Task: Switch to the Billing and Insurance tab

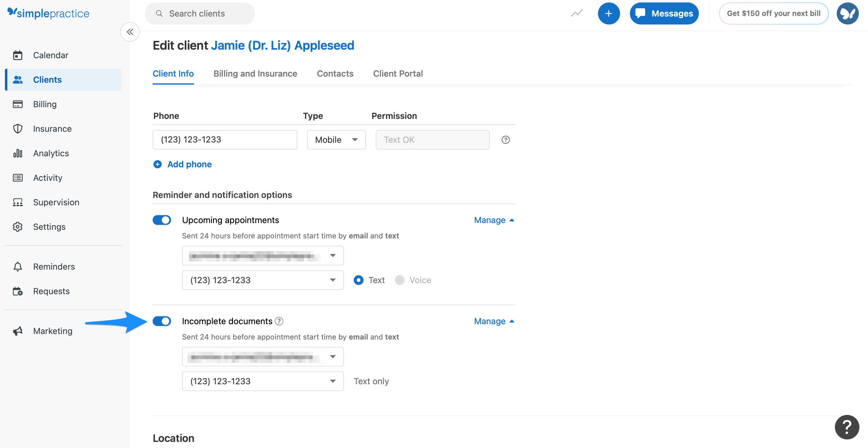Action: pos(255,74)
